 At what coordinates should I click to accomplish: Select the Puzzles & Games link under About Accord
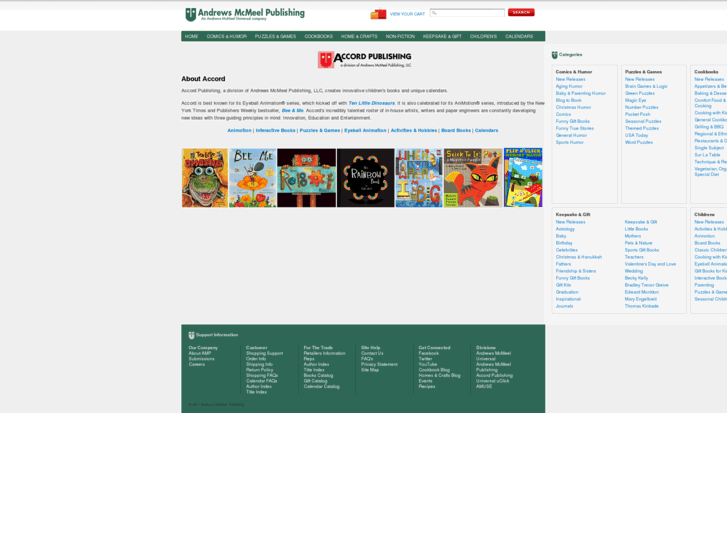(x=320, y=130)
